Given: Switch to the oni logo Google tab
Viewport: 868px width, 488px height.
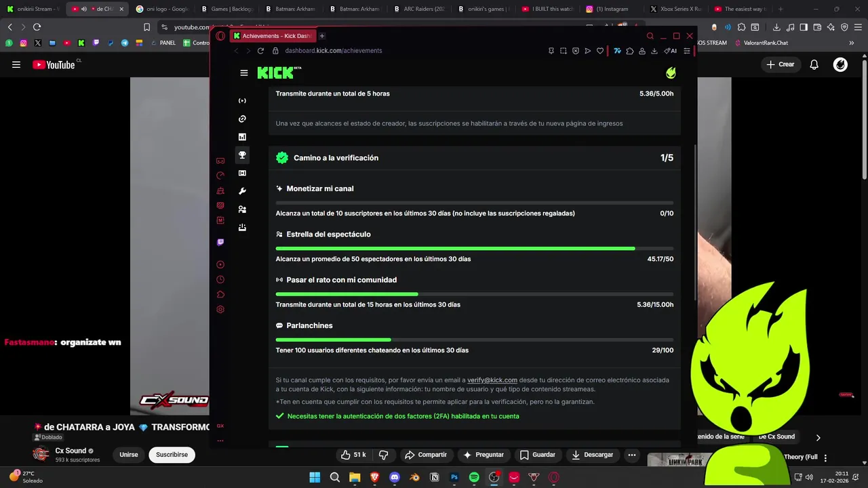Looking at the screenshot, I should pyautogui.click(x=163, y=9).
